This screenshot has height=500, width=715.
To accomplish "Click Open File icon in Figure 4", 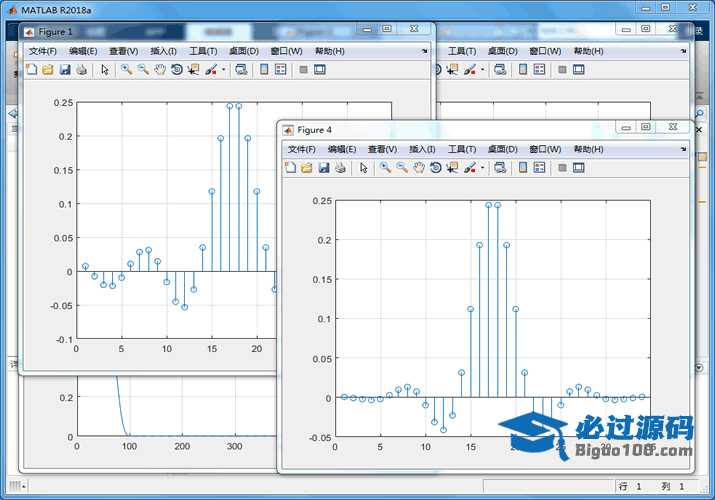I will (307, 167).
